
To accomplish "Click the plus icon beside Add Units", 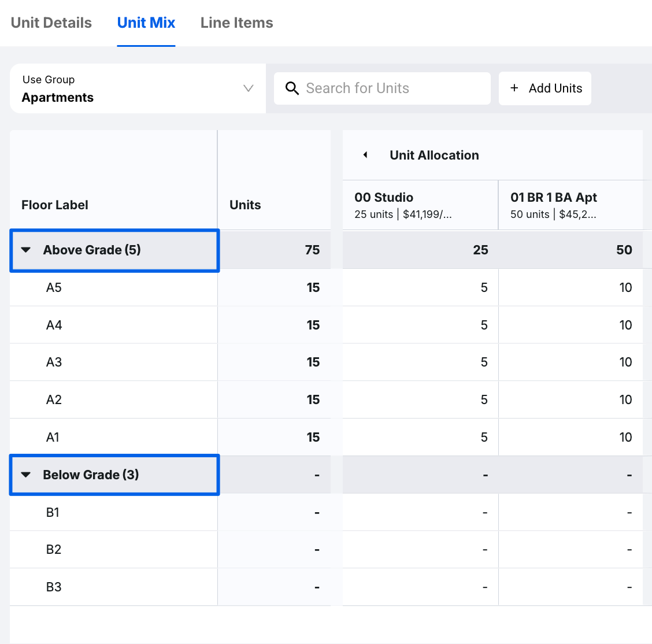I will coord(514,88).
